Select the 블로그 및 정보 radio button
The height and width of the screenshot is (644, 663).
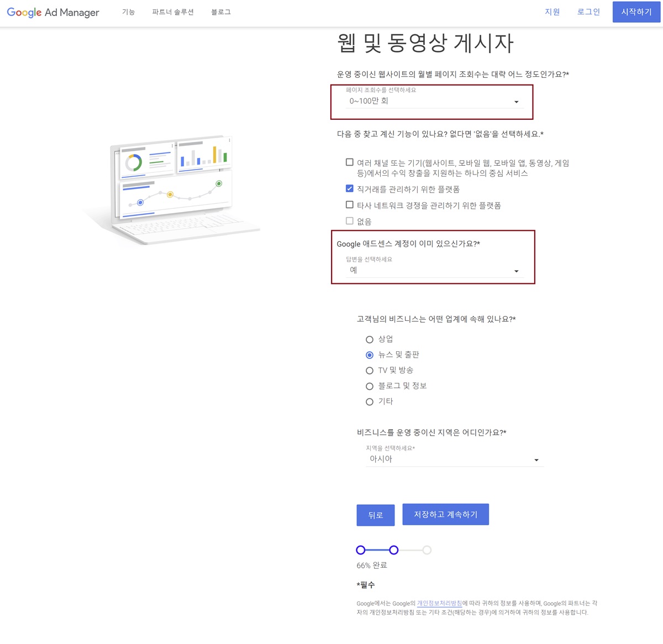pos(370,386)
